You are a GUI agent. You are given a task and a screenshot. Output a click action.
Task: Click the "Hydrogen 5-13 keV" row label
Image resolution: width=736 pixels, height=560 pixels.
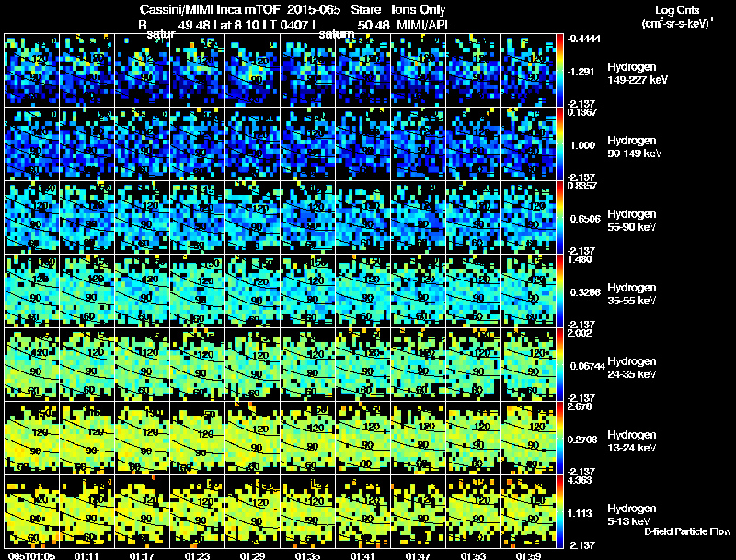click(x=632, y=515)
